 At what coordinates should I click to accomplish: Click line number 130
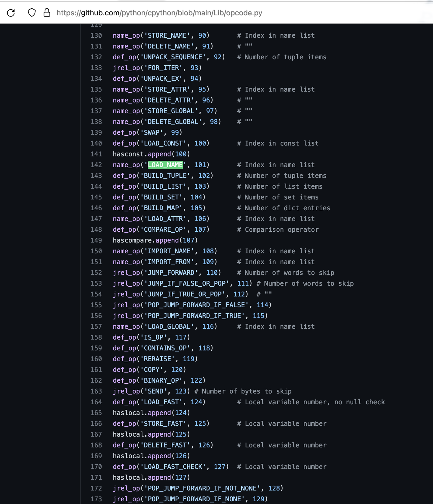pos(96,36)
